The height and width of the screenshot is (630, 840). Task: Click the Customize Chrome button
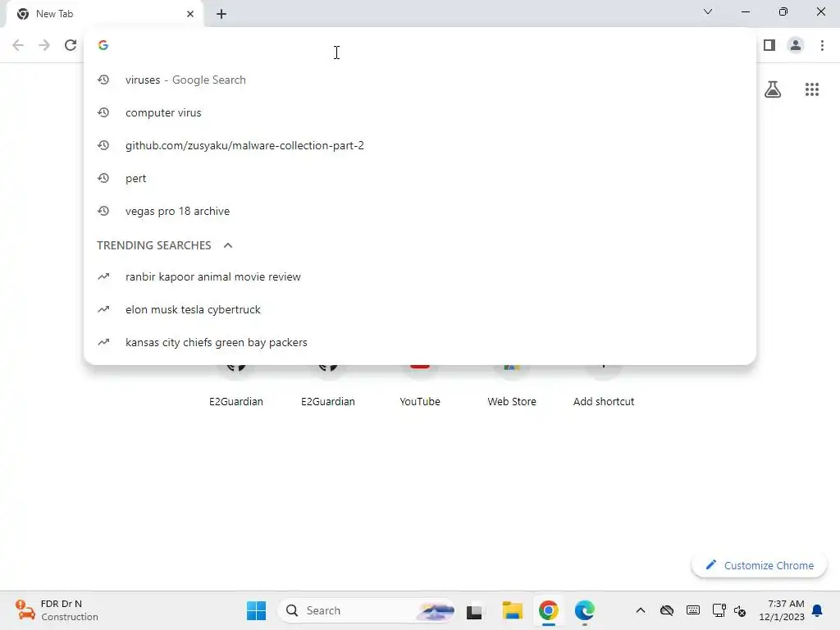pyautogui.click(x=759, y=566)
